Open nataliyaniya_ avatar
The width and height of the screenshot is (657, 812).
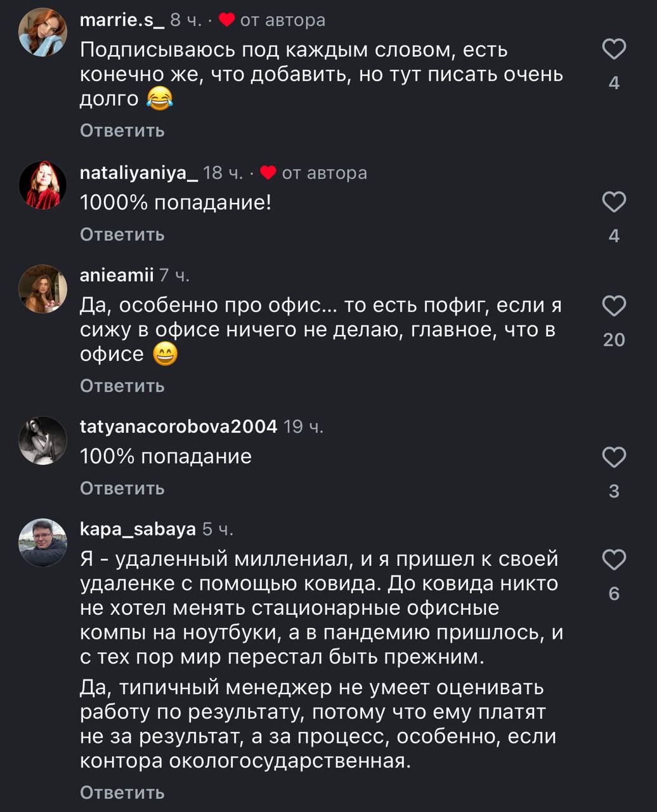coord(43,185)
